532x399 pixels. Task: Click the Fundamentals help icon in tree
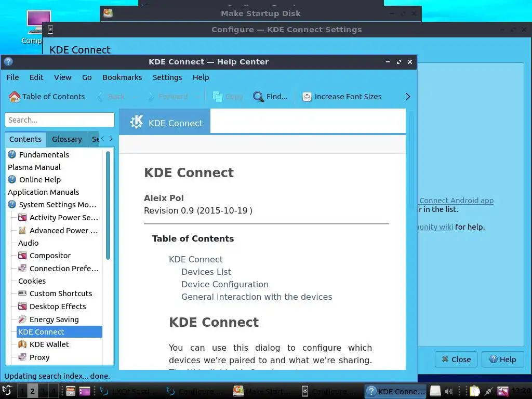pyautogui.click(x=12, y=154)
